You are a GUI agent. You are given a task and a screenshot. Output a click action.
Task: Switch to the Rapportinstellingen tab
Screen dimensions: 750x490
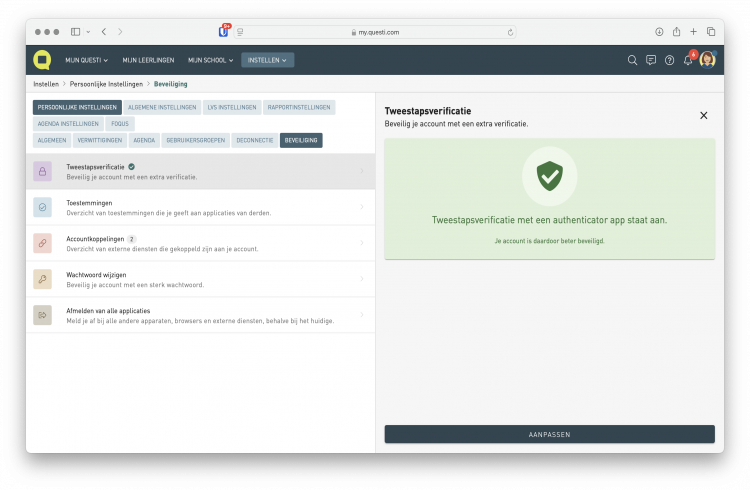pyautogui.click(x=299, y=107)
